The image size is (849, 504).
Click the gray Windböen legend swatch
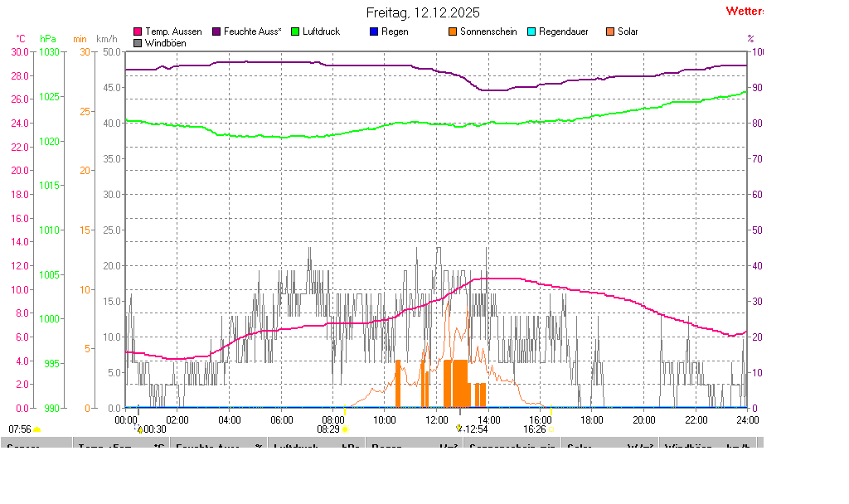click(138, 43)
